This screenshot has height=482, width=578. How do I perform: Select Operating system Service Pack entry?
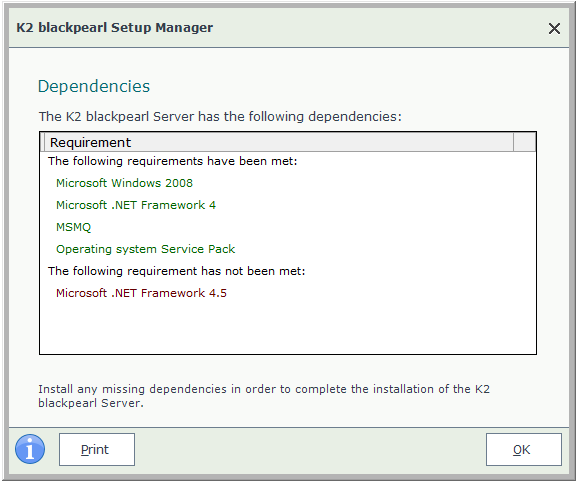click(x=145, y=249)
